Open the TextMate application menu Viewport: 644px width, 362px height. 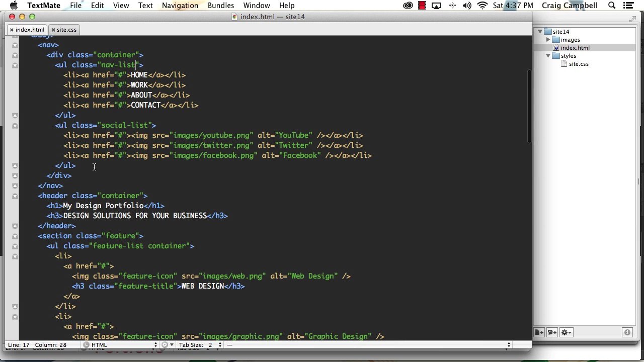coord(44,6)
